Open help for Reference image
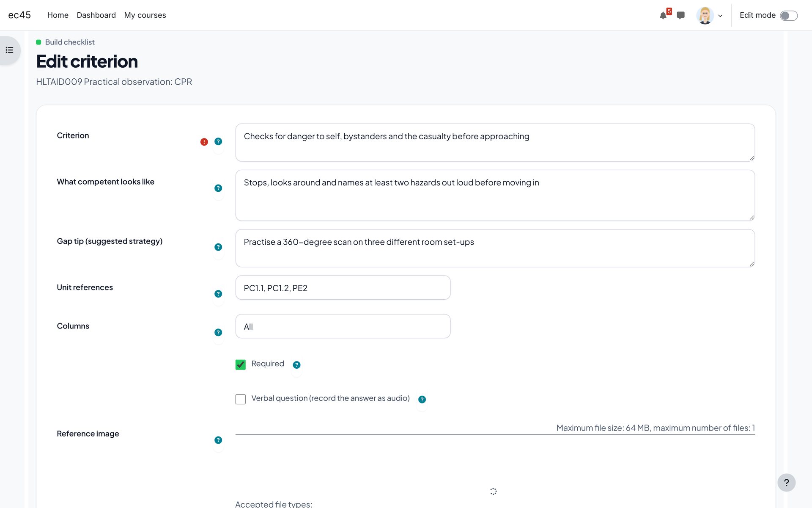 (x=218, y=440)
